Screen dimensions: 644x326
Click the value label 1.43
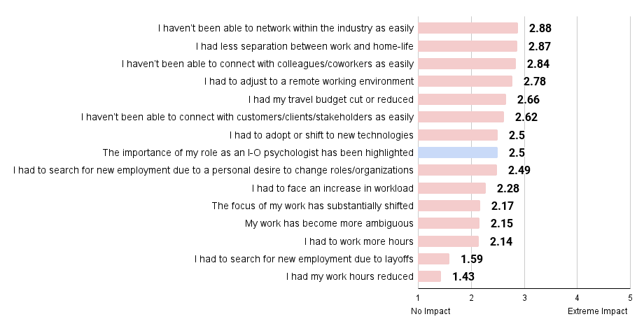pyautogui.click(x=463, y=276)
